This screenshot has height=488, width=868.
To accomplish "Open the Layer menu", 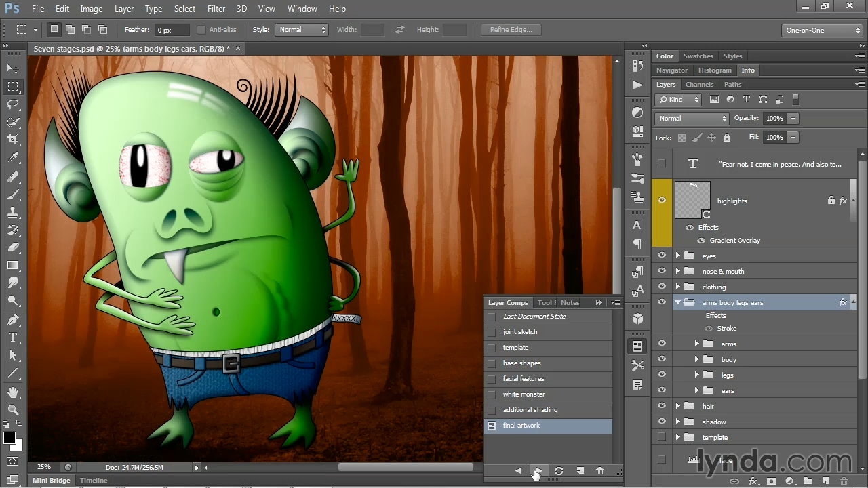I will [124, 9].
